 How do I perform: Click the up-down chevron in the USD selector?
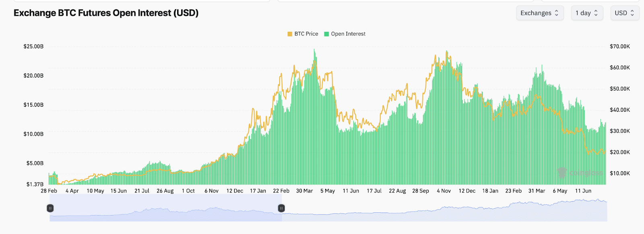[632, 13]
